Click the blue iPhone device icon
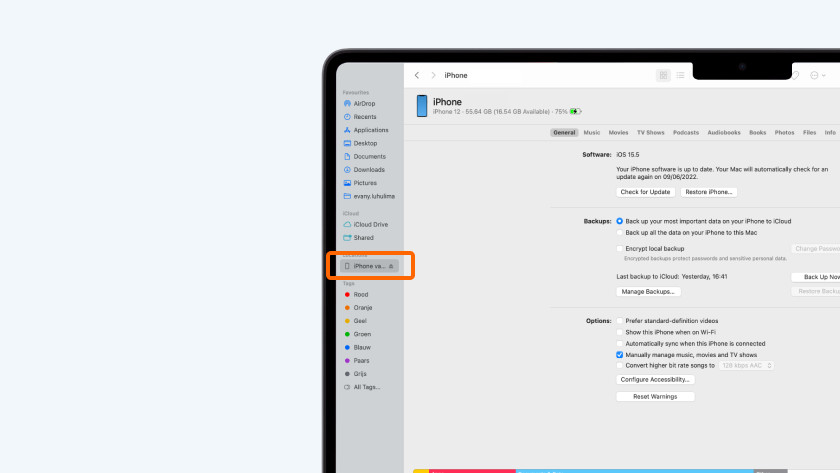The image size is (840, 473). point(422,106)
